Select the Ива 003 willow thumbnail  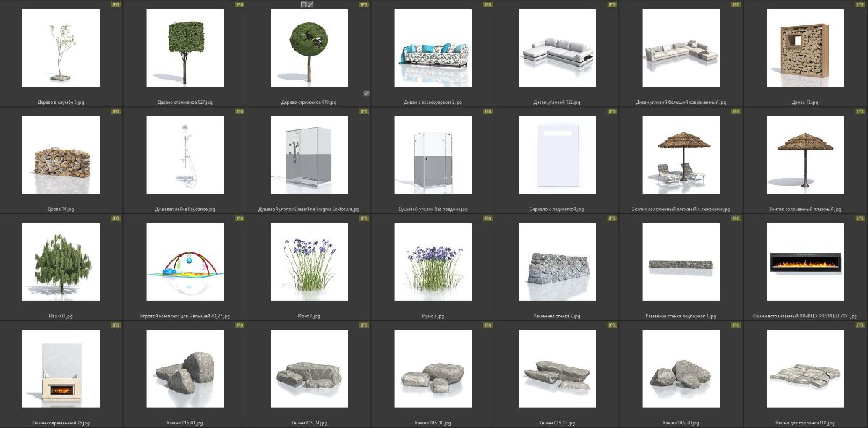[x=61, y=262]
